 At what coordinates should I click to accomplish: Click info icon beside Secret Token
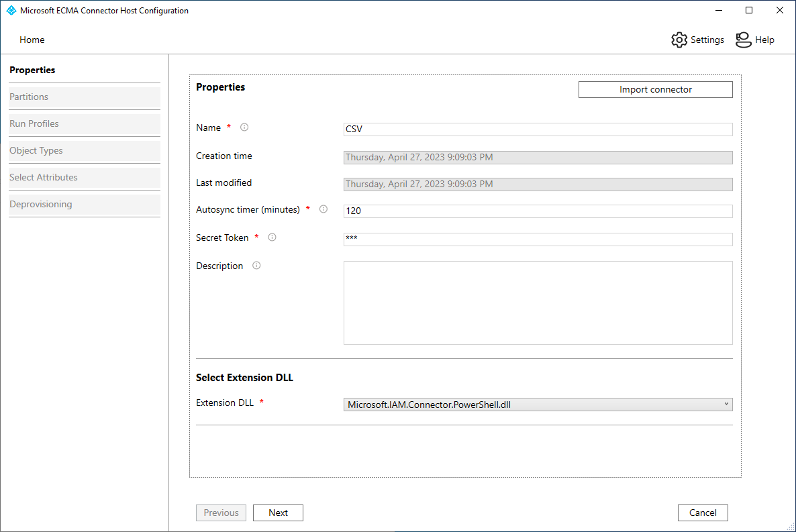coord(272,237)
